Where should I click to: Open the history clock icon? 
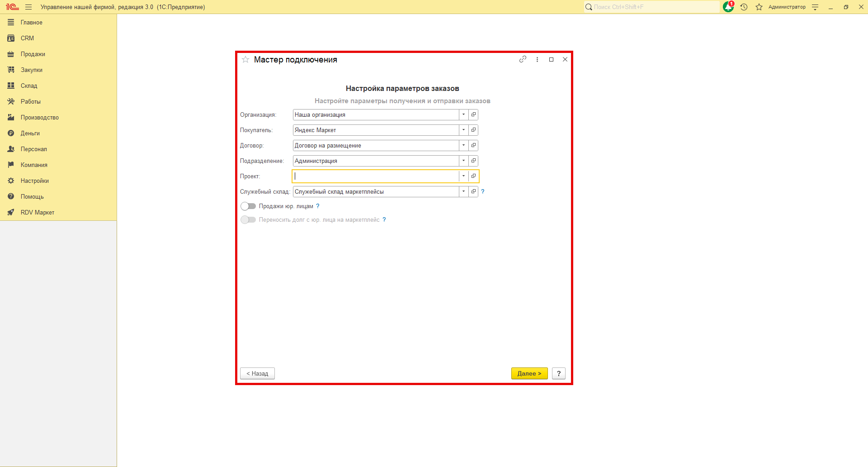pyautogui.click(x=744, y=7)
